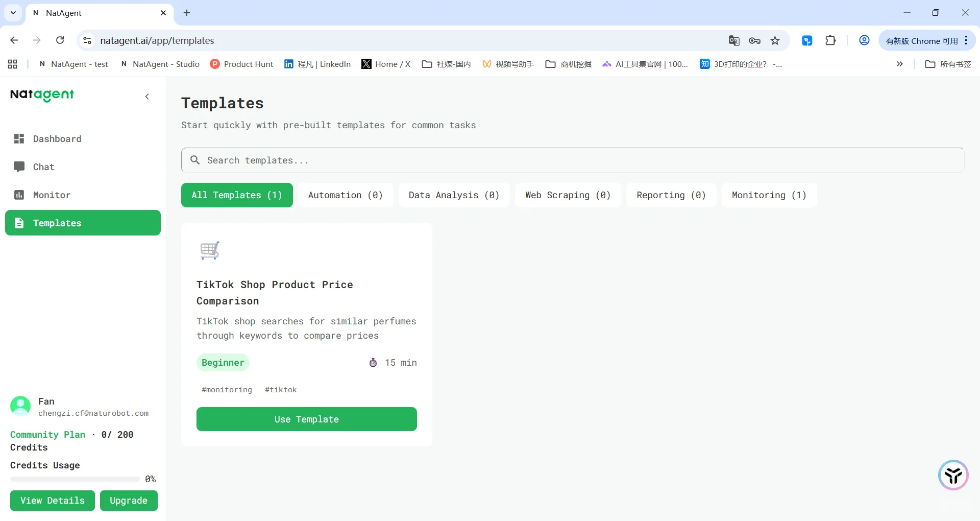The image size is (980, 521).
Task: Open the 所有书签 folder
Action: 948,64
